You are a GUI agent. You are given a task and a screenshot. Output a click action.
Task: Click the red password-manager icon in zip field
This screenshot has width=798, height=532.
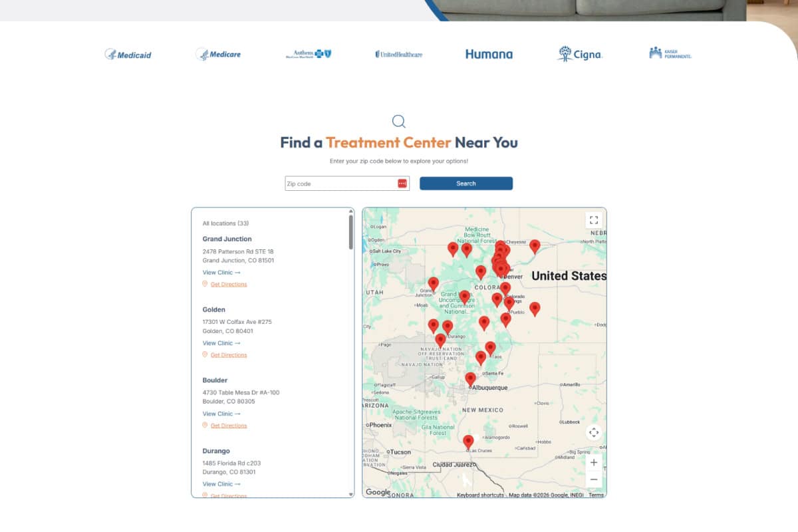coord(402,184)
